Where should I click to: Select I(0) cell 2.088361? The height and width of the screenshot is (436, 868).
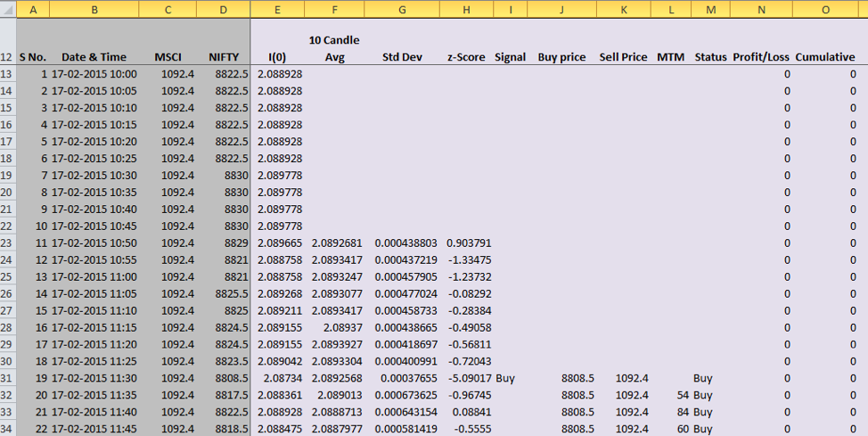(x=277, y=395)
